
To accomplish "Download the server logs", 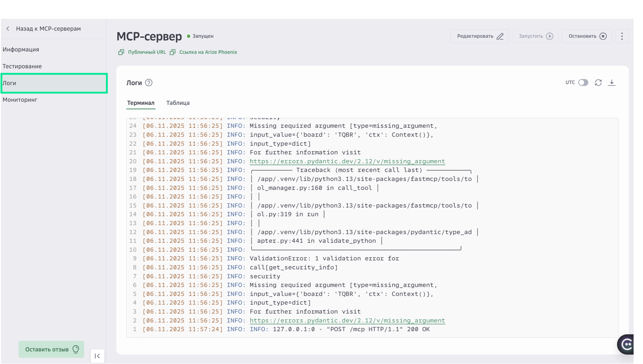I will coord(612,83).
